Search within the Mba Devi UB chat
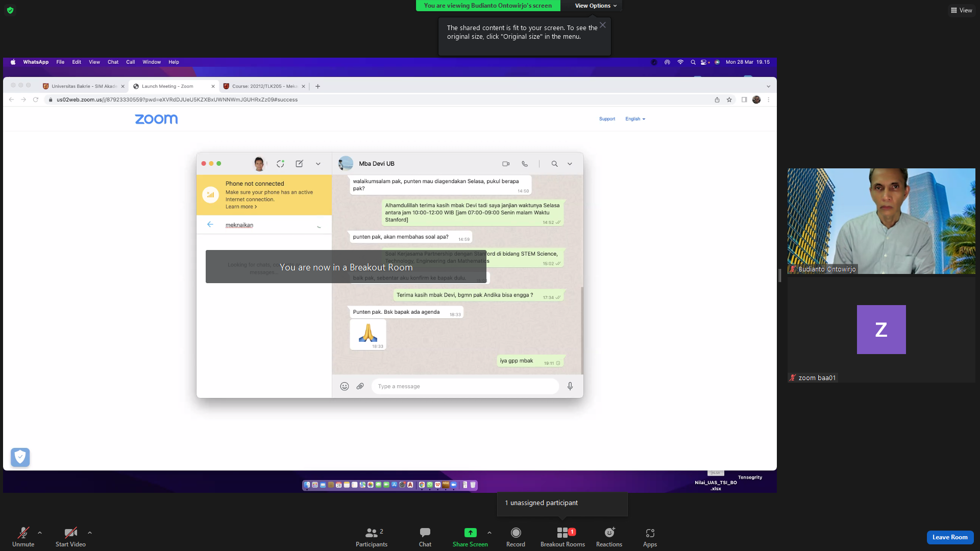980x551 pixels. (x=554, y=164)
